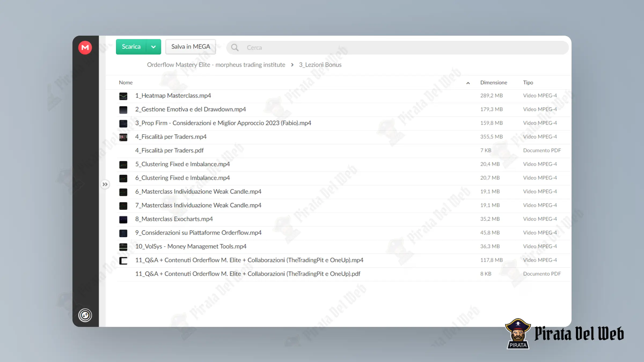Select the 11_Q&A Contenuti Orderflow .pdf name

click(248, 274)
